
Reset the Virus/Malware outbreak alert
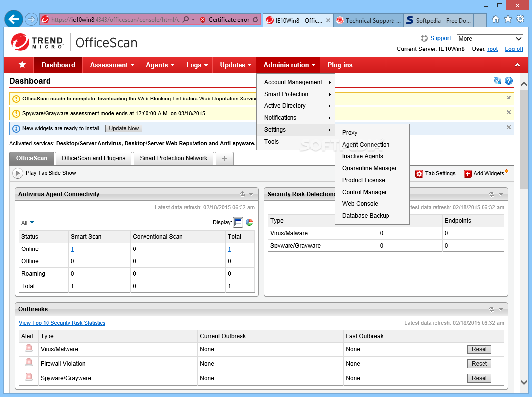click(x=479, y=349)
